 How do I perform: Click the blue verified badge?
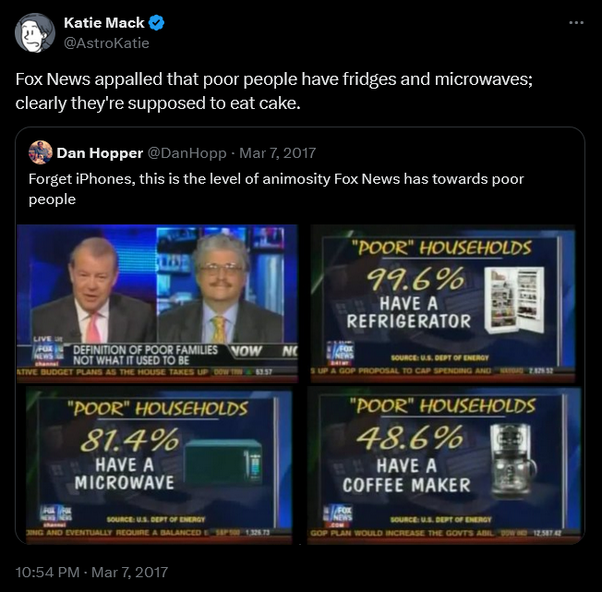pos(156,23)
